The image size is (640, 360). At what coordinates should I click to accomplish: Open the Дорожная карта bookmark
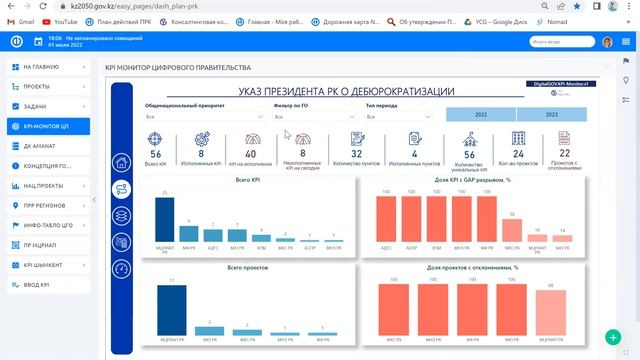pos(345,22)
